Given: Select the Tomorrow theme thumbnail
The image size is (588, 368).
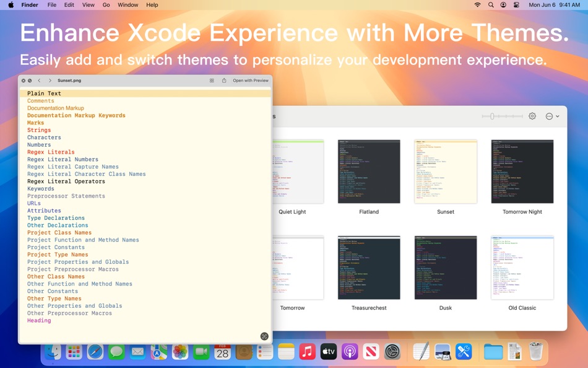Looking at the screenshot, I should [x=298, y=268].
